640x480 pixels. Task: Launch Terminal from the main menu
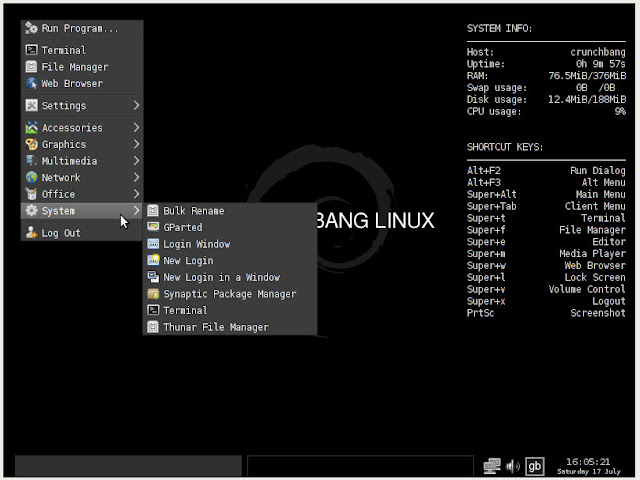[x=82, y=50]
